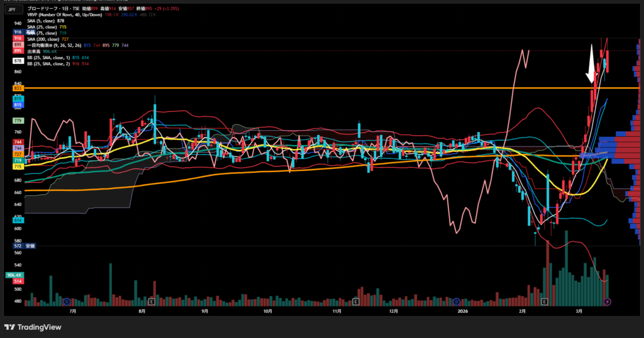Click the dividend marker near 7月
The image size is (644, 338).
(67, 302)
